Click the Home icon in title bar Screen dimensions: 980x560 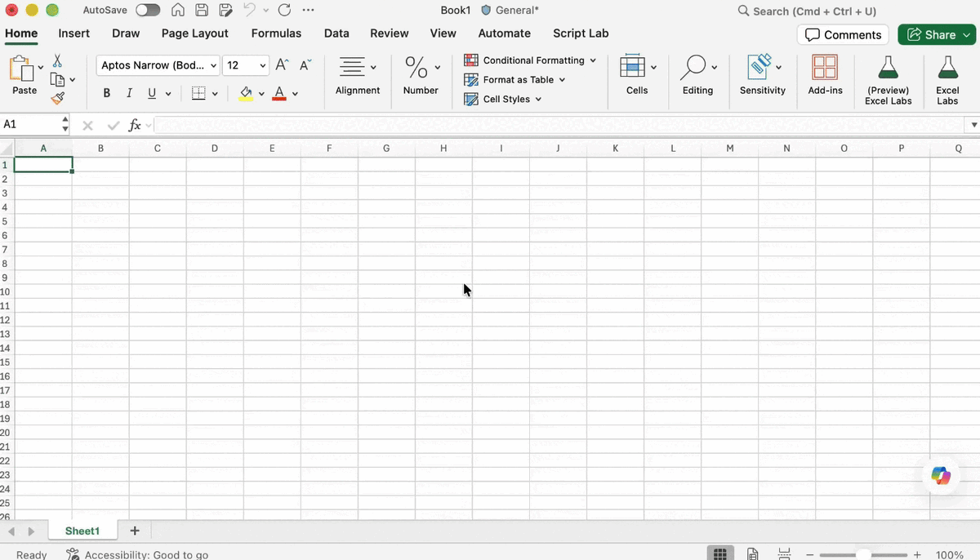click(178, 11)
